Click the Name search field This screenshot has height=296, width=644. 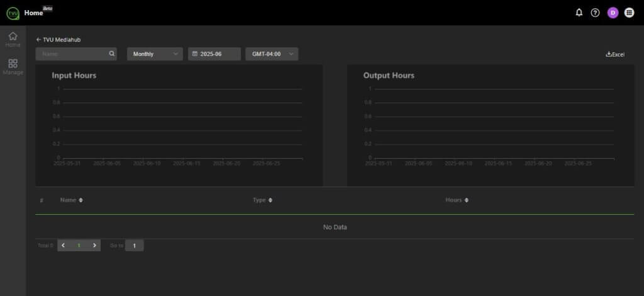pos(72,54)
